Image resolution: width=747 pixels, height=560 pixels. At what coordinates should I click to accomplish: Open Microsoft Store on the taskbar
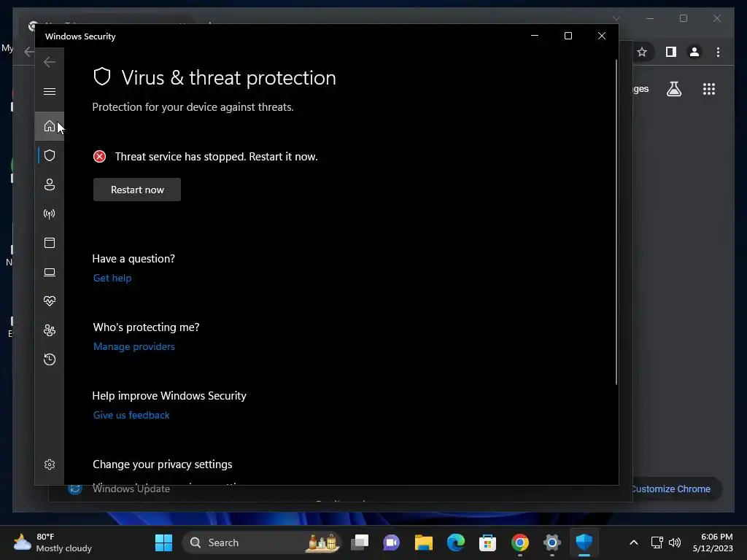tap(487, 542)
